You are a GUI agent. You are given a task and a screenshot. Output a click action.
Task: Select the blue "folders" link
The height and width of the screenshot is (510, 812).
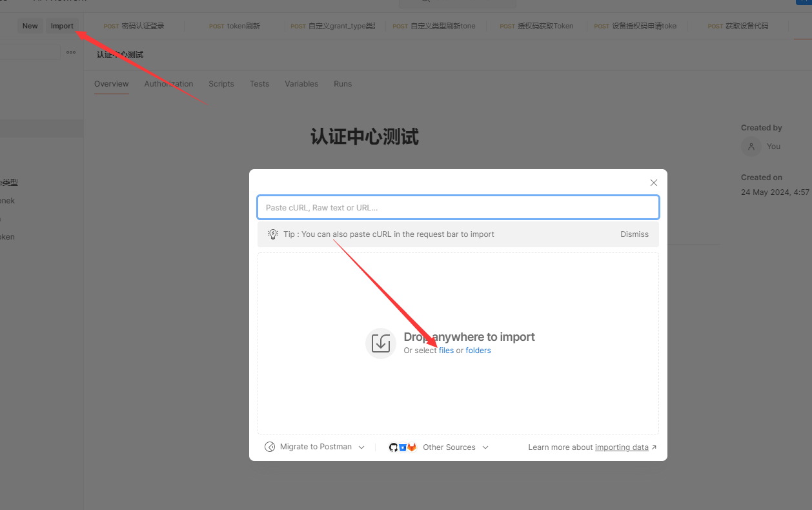(x=478, y=351)
